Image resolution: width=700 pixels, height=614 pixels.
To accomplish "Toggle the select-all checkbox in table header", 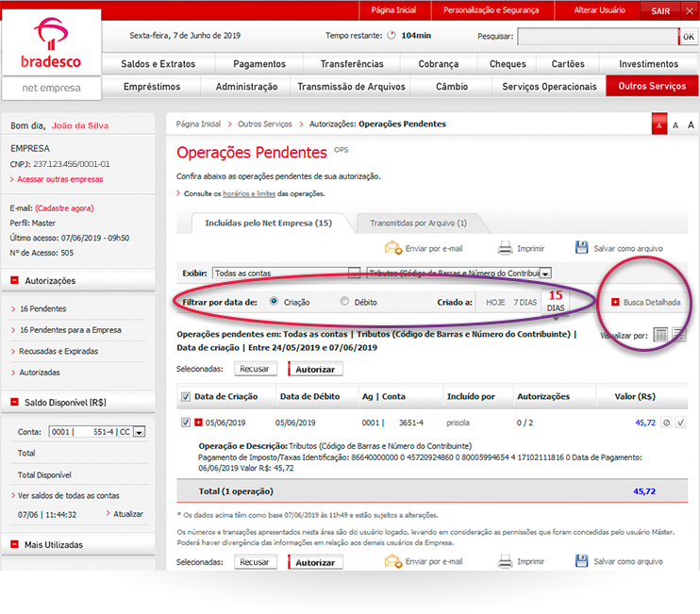I will point(185,397).
